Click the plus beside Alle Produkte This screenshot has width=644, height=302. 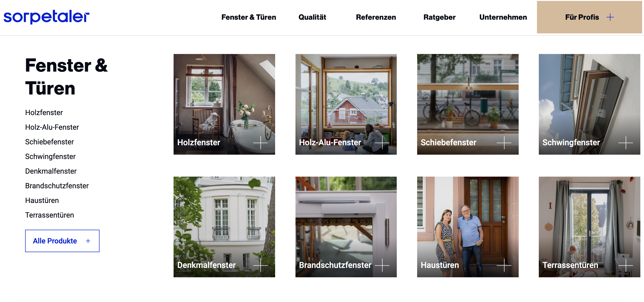88,241
